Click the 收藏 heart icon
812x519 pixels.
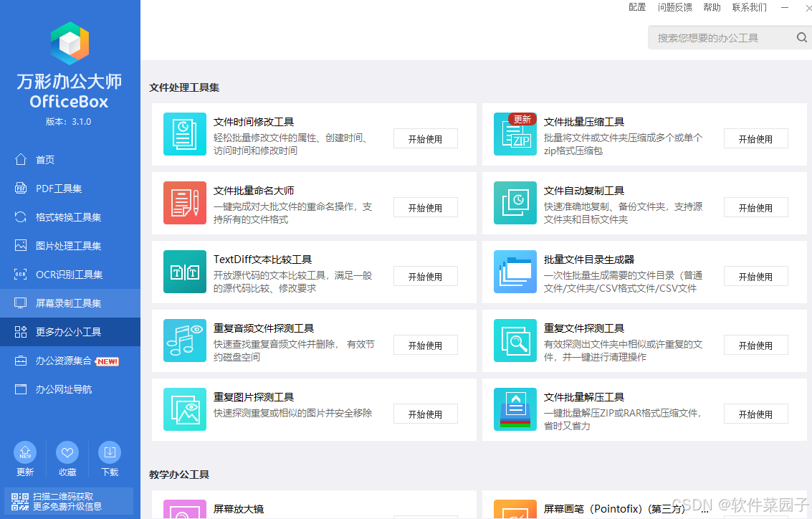pyautogui.click(x=67, y=453)
